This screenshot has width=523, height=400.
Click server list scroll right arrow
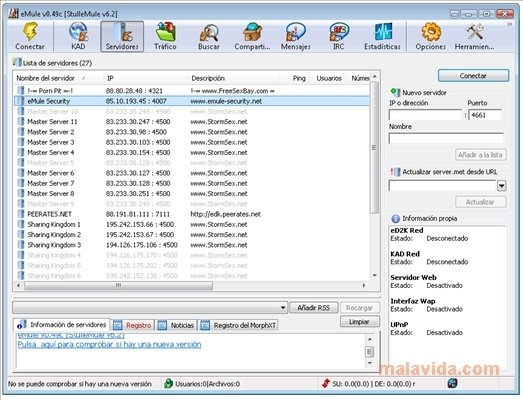pyautogui.click(x=364, y=285)
